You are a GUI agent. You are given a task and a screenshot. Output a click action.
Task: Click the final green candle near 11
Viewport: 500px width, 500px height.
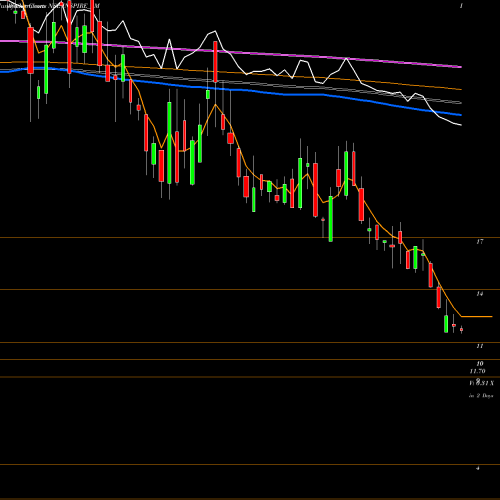(x=446, y=324)
